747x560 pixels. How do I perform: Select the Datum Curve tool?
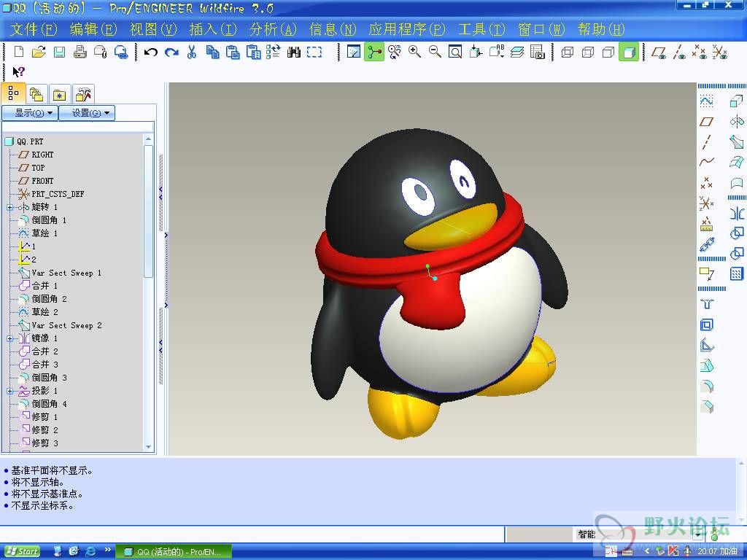click(706, 162)
